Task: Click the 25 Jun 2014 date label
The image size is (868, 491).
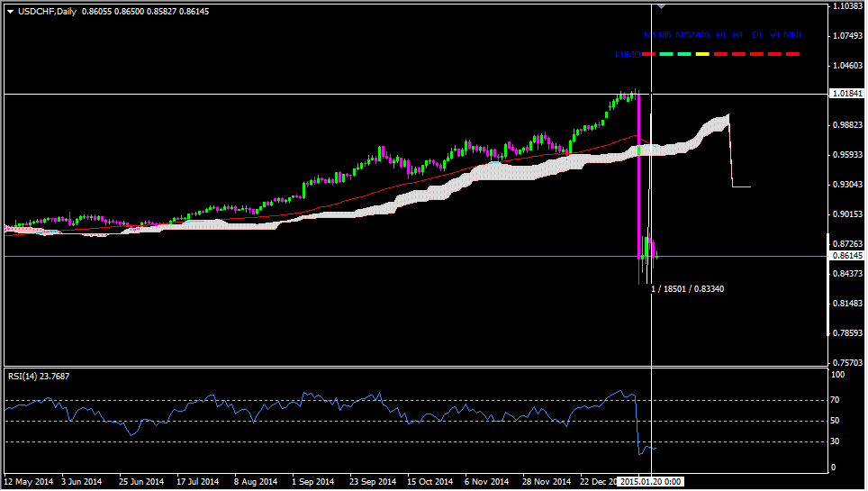Action: [141, 482]
